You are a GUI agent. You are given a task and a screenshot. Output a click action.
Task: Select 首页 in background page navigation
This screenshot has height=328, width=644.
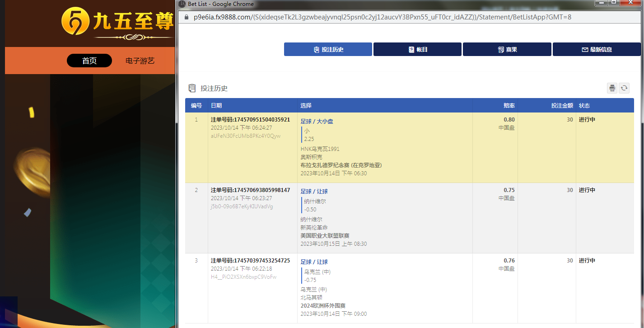(89, 61)
